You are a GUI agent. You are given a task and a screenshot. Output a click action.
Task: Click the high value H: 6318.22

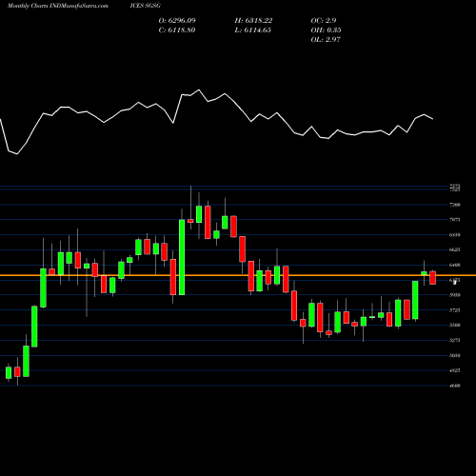253,21
